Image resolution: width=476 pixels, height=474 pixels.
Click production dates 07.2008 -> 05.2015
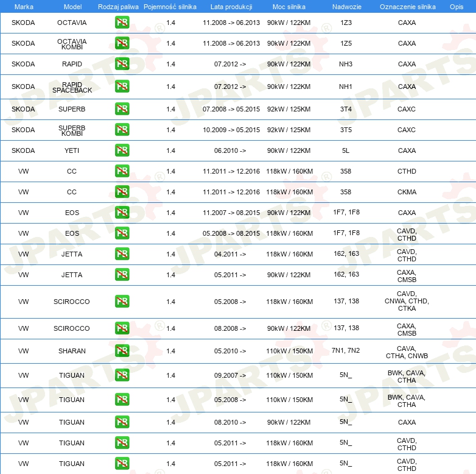(231, 109)
